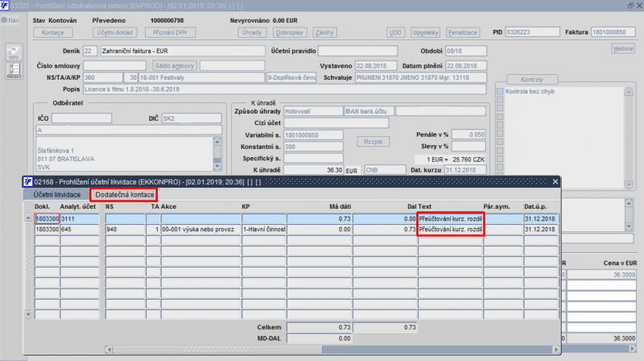Click the Deník field Zahraniční faktura - EUR

pos(183,51)
